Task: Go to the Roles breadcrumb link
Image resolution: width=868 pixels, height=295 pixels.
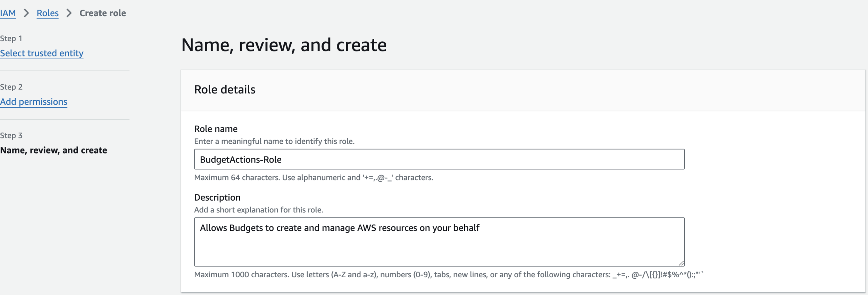Action: pos(48,13)
